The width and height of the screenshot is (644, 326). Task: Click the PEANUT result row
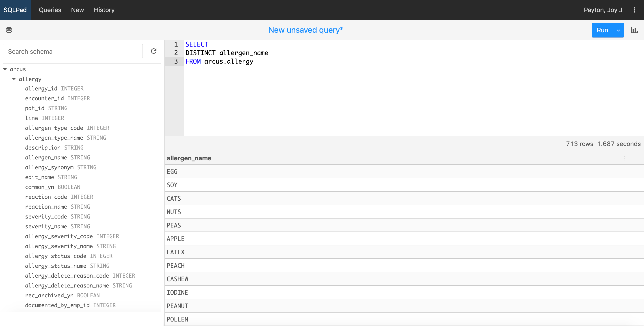[404, 306]
